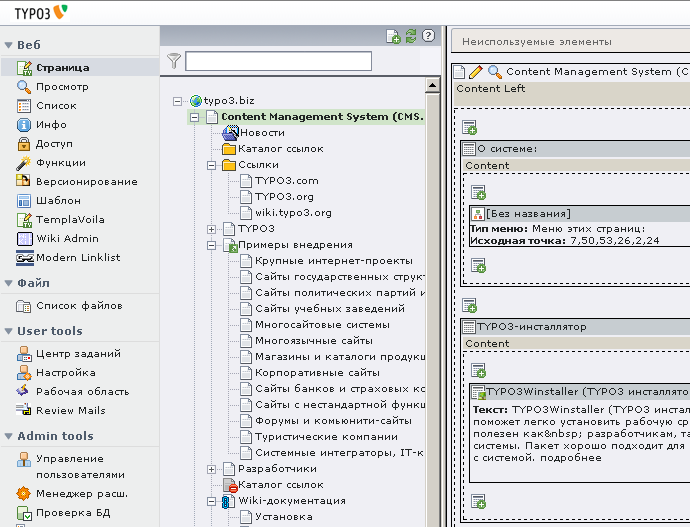The image size is (690, 527).
Task: Open the page tree help icon
Action: pyautogui.click(x=428, y=36)
